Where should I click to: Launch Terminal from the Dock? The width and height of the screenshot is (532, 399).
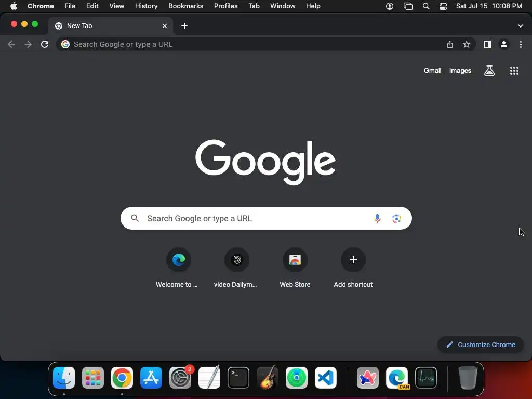(x=238, y=378)
